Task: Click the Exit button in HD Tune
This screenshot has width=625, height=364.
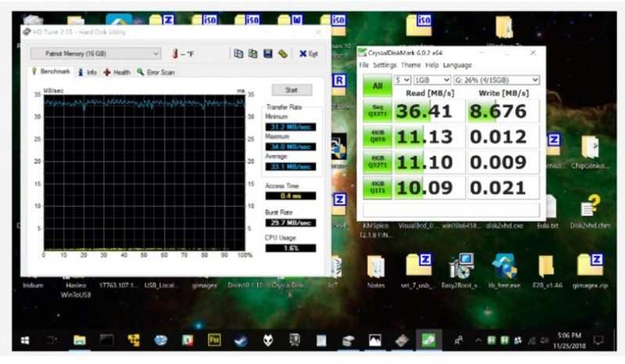Action: [x=309, y=53]
